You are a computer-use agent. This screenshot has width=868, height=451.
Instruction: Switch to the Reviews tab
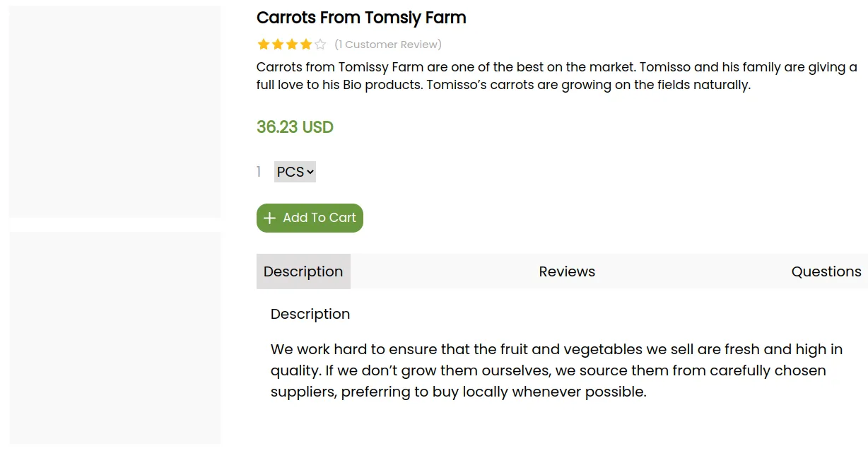567,271
